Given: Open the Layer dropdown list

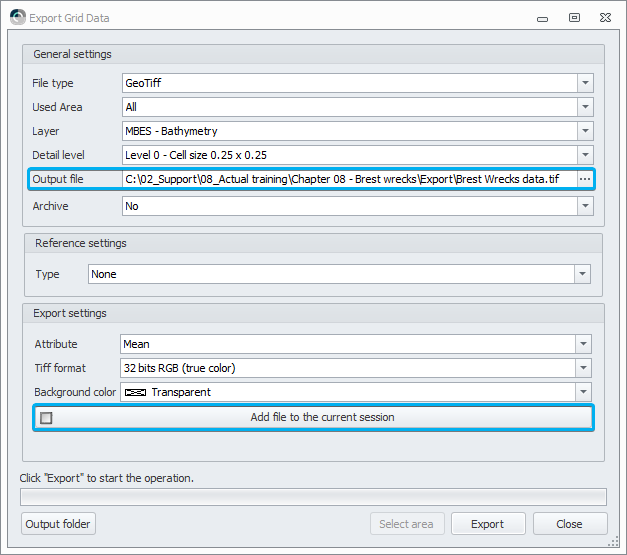Looking at the screenshot, I should tap(586, 131).
